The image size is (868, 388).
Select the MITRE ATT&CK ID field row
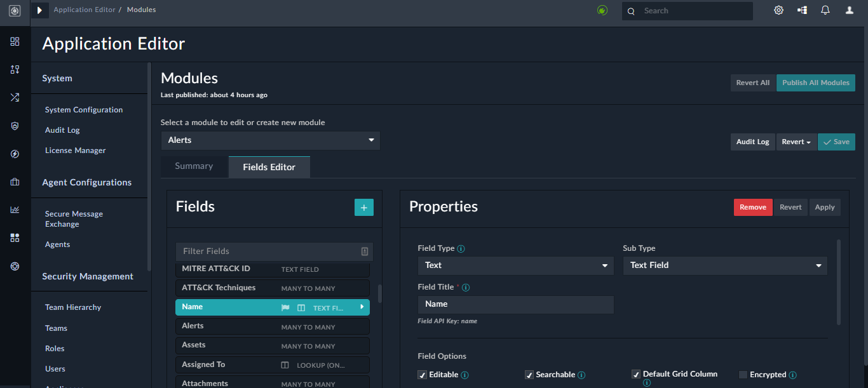[272, 269]
